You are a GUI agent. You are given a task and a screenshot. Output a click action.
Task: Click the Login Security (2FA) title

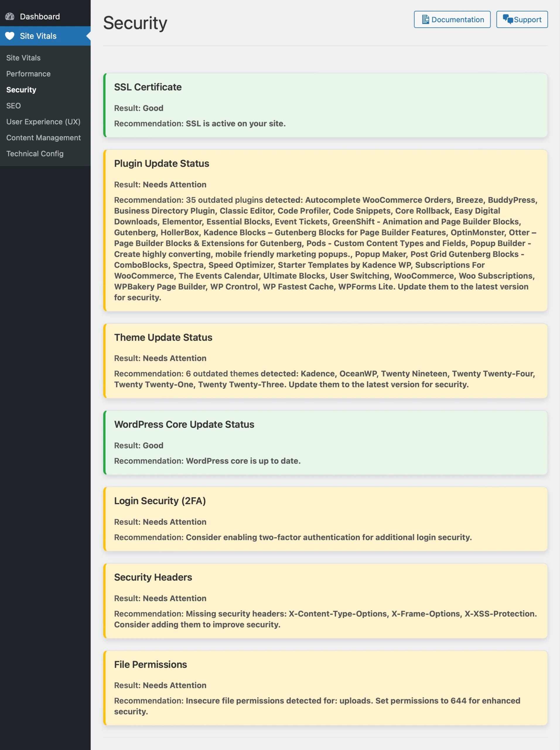pyautogui.click(x=160, y=501)
